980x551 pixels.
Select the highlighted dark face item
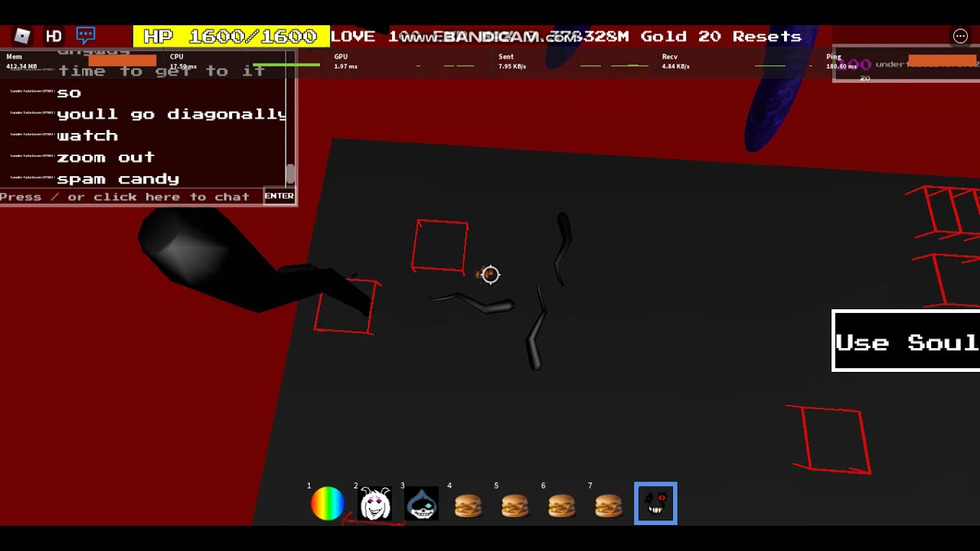point(655,504)
